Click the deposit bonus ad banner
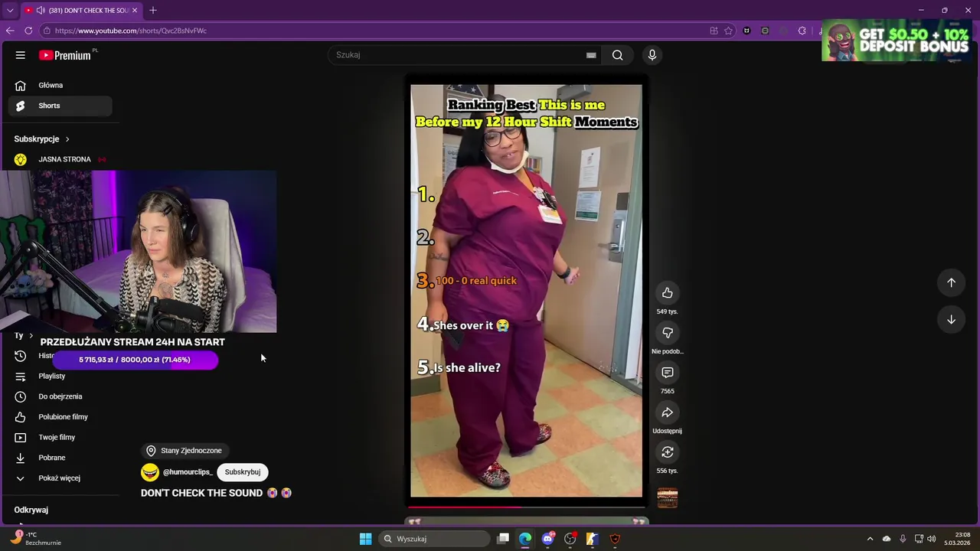 (x=897, y=40)
